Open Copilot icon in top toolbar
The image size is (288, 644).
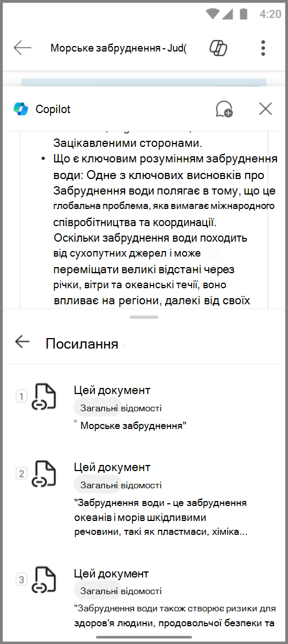pos(218,48)
